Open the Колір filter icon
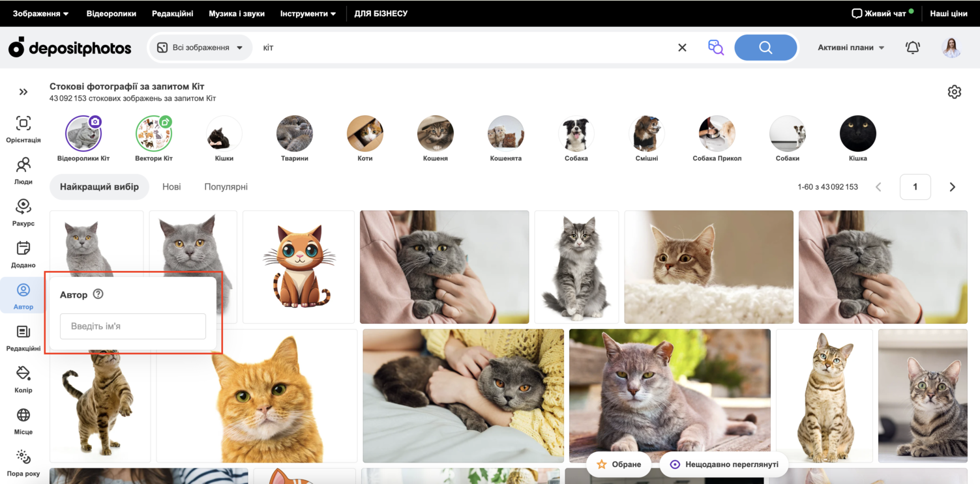The height and width of the screenshot is (484, 980). [23, 379]
